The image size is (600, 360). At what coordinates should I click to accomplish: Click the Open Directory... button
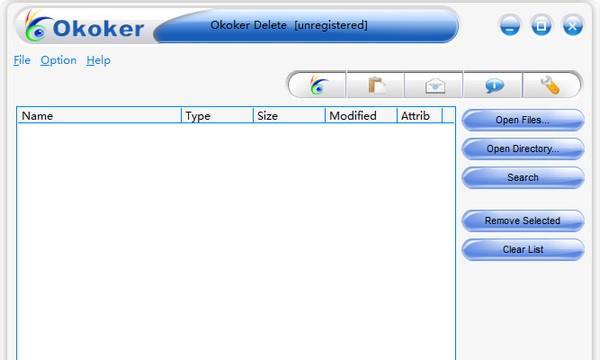tap(523, 149)
